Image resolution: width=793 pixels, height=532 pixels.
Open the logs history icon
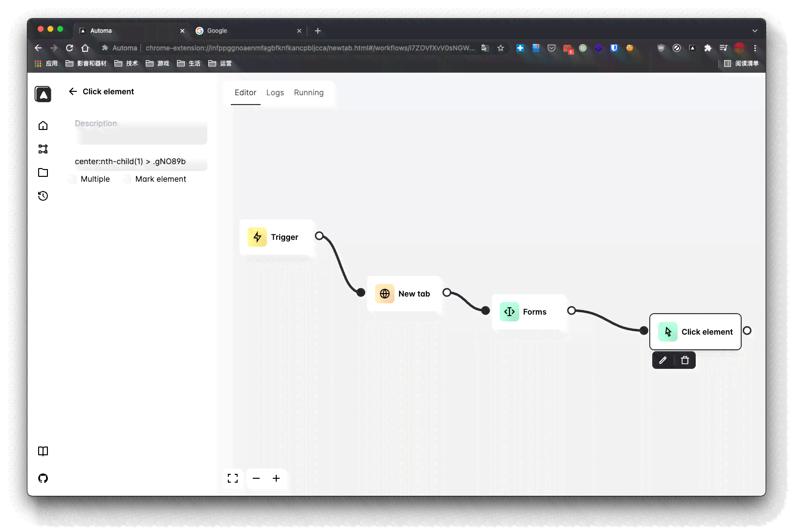pyautogui.click(x=43, y=196)
